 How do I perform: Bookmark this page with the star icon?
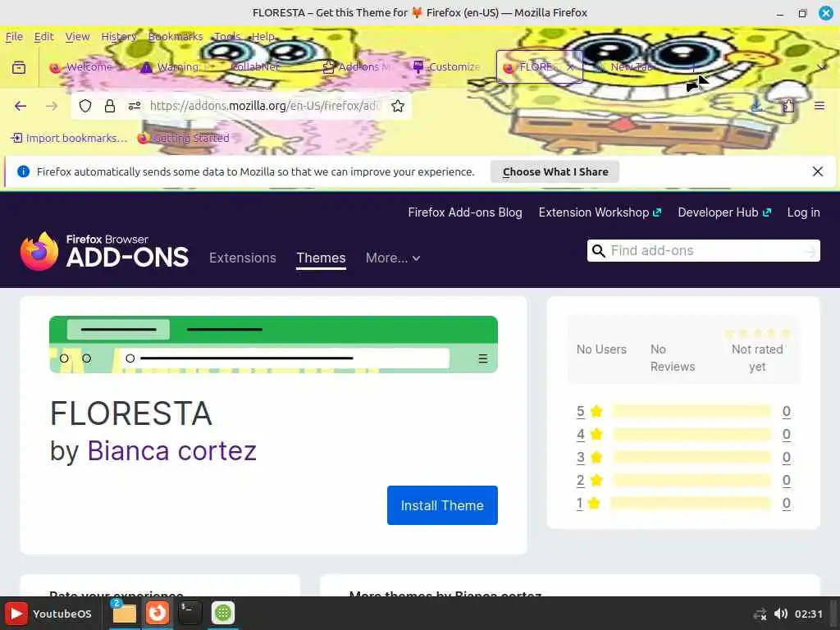pyautogui.click(x=398, y=106)
